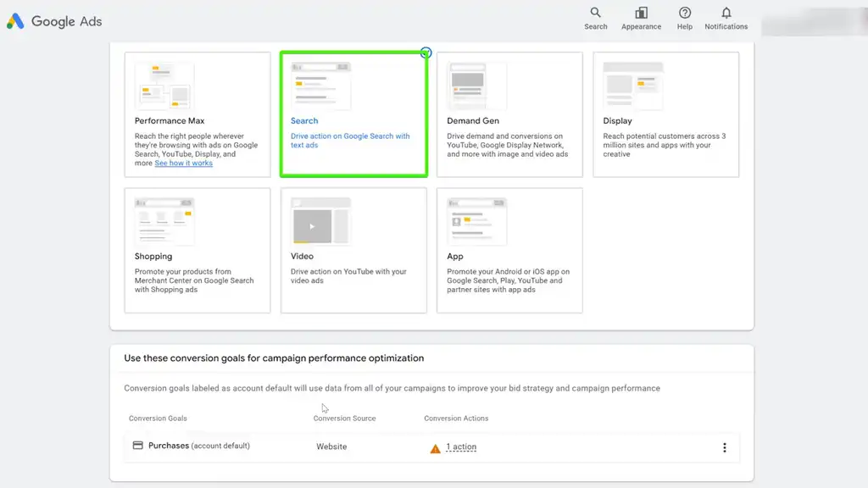Pick the Demand Gen campaign title

coord(473,120)
